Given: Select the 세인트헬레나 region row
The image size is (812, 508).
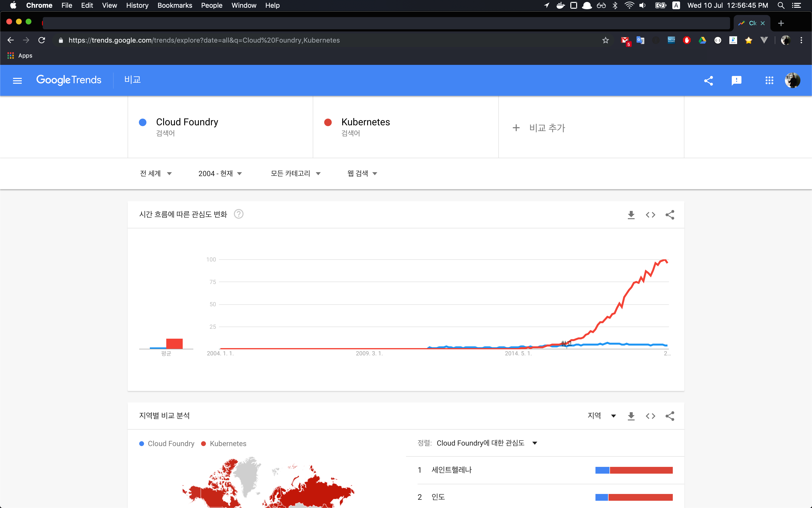Looking at the screenshot, I should 545,470.
